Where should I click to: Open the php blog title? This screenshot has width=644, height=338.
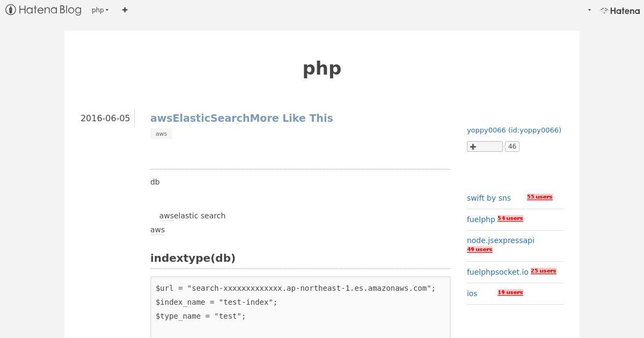(322, 68)
